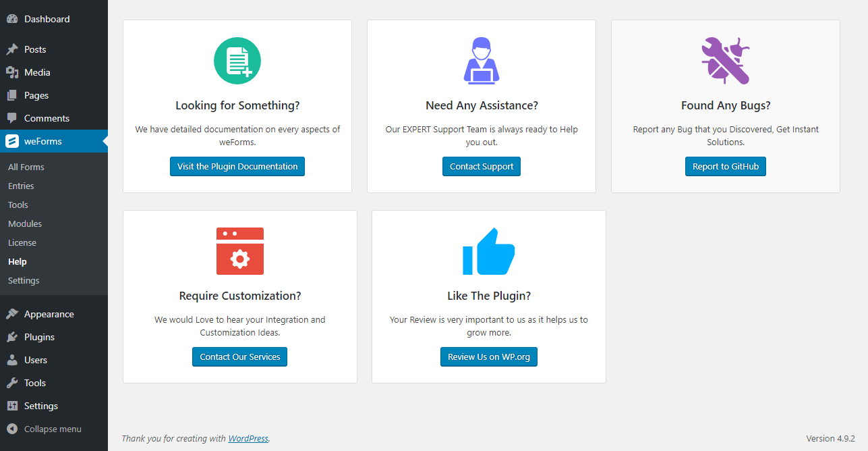Image resolution: width=868 pixels, height=451 pixels.
Task: Follow the WordPress footer link
Action: tap(248, 438)
